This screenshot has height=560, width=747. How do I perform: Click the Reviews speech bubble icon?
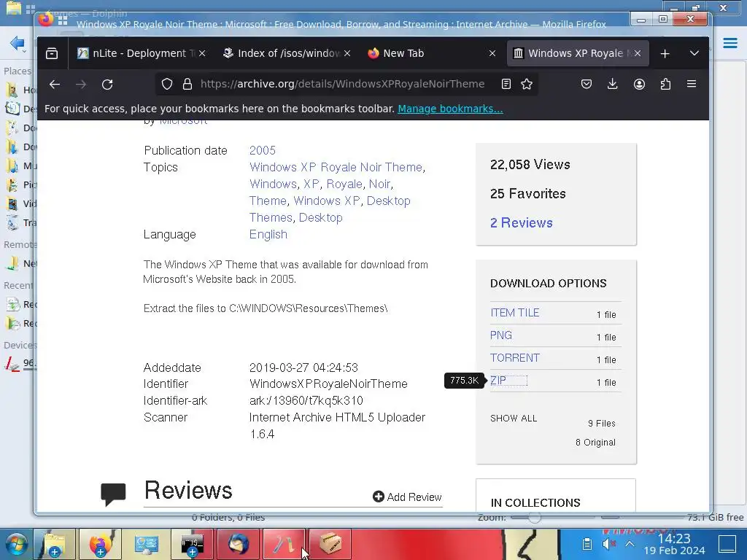pyautogui.click(x=113, y=494)
